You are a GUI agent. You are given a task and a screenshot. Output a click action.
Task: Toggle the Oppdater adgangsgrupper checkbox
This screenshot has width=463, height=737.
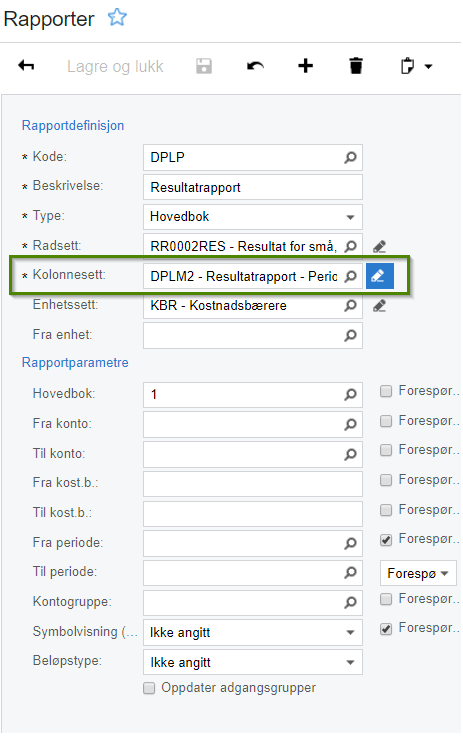149,688
